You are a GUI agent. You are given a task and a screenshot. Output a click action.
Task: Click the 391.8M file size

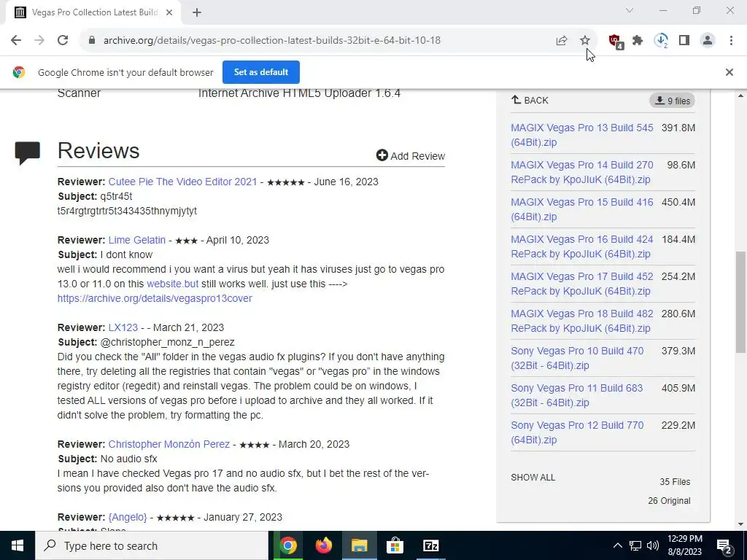pyautogui.click(x=678, y=128)
